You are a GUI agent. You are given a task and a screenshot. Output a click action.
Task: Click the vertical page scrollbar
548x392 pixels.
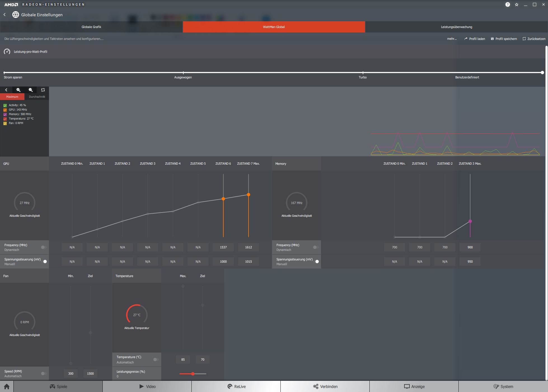[x=547, y=213]
